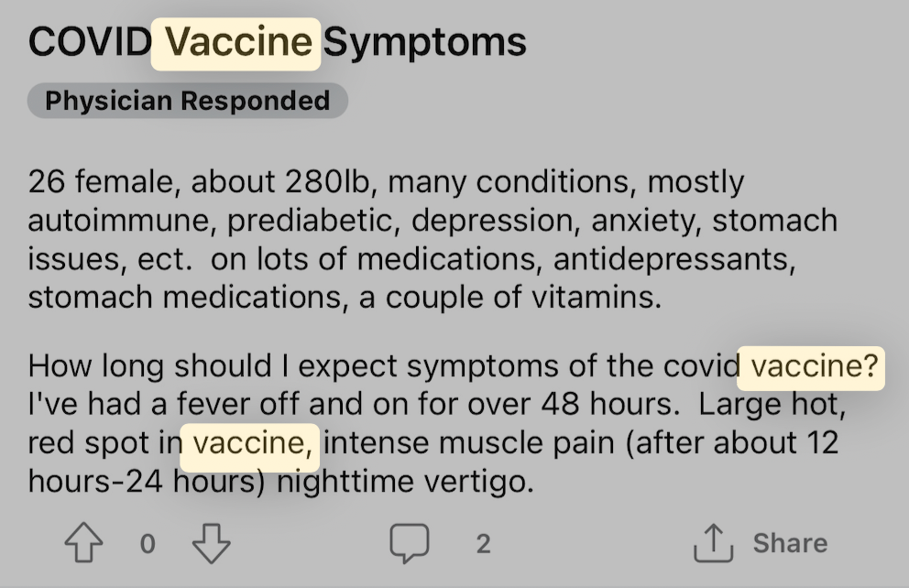This screenshot has width=909, height=588.
Task: Click the comment count number 2
Action: (484, 544)
